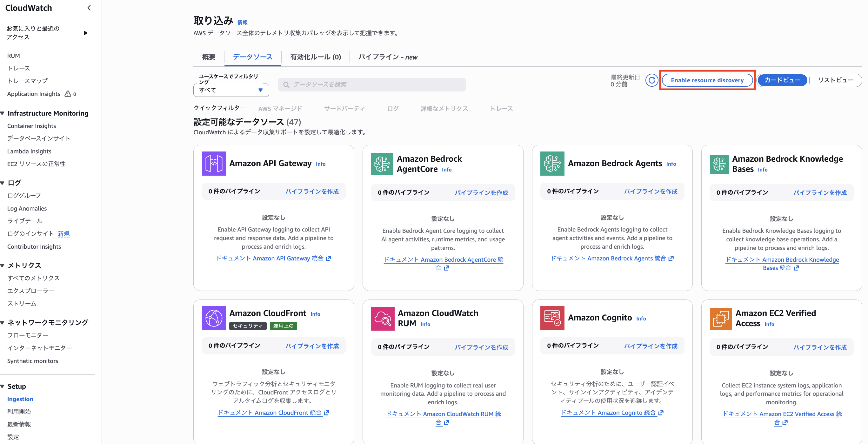Click the Application Insights warning icon

click(x=68, y=94)
